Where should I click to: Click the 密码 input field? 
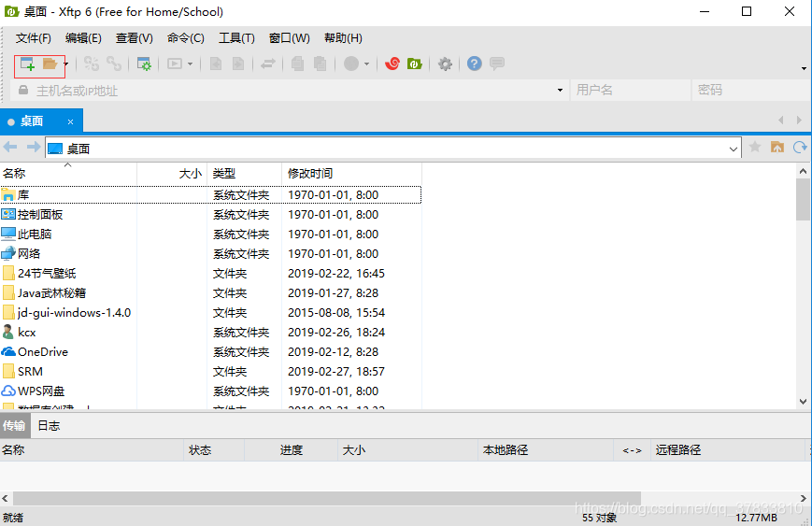point(750,90)
